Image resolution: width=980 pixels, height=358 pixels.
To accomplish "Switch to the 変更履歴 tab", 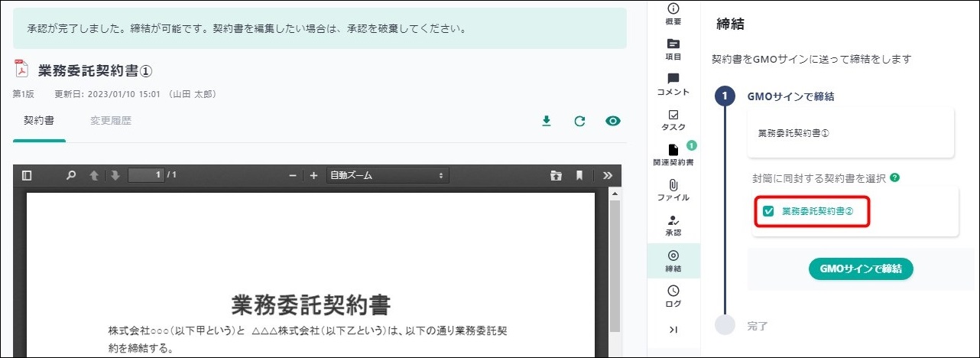I will pyautogui.click(x=111, y=120).
